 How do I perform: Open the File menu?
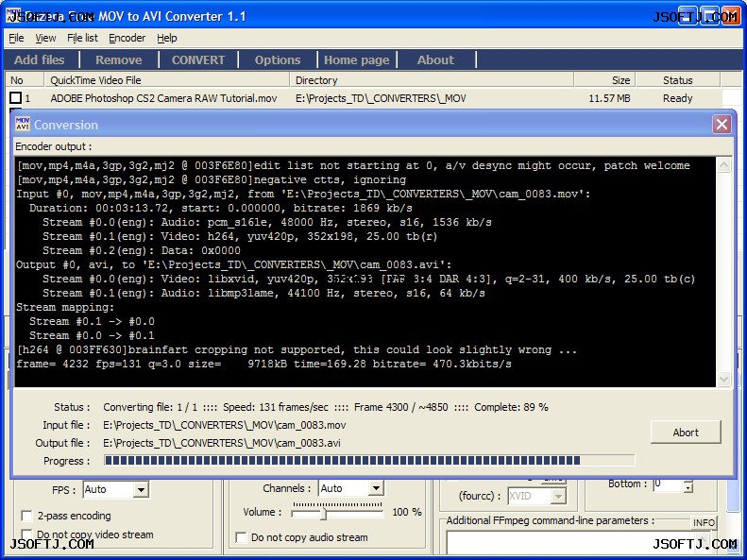click(16, 38)
